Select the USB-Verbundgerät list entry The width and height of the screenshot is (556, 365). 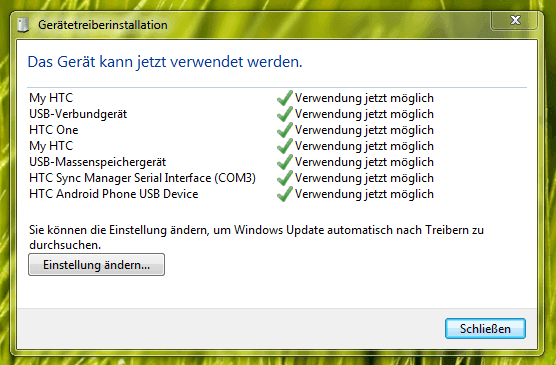click(x=78, y=114)
